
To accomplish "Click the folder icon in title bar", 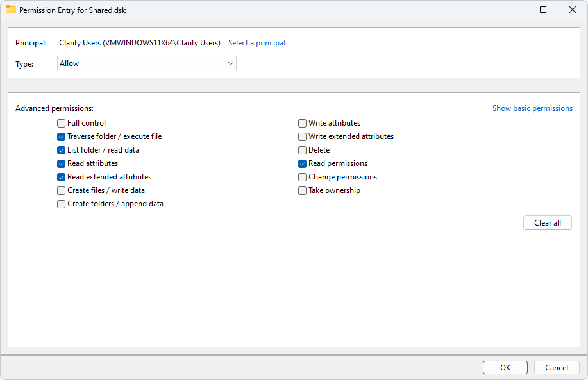I will (x=11, y=10).
